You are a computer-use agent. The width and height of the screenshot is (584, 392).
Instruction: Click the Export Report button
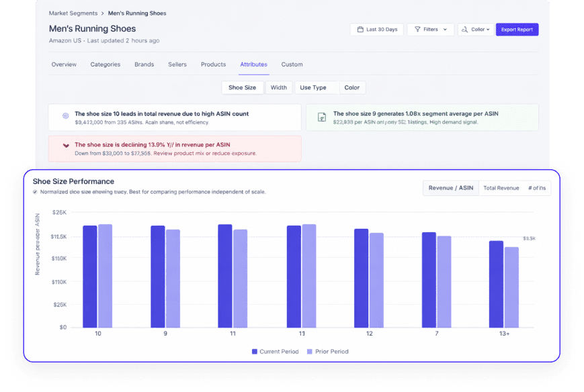click(x=517, y=30)
